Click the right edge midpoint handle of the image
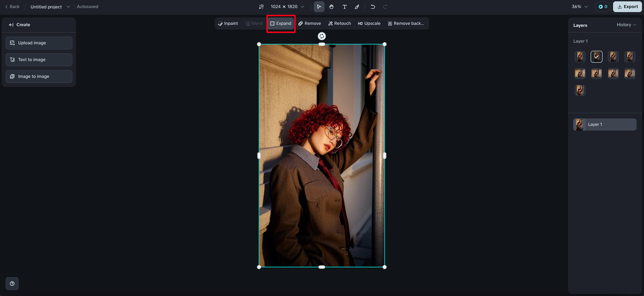 [x=385, y=156]
